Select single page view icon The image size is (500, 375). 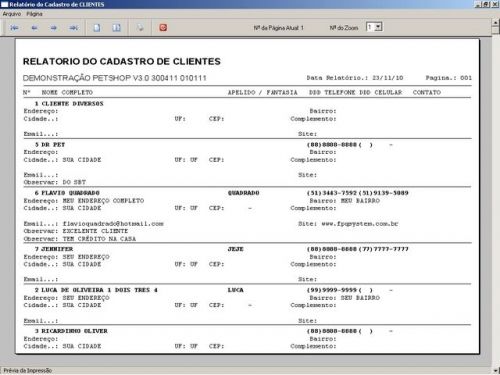point(97,28)
